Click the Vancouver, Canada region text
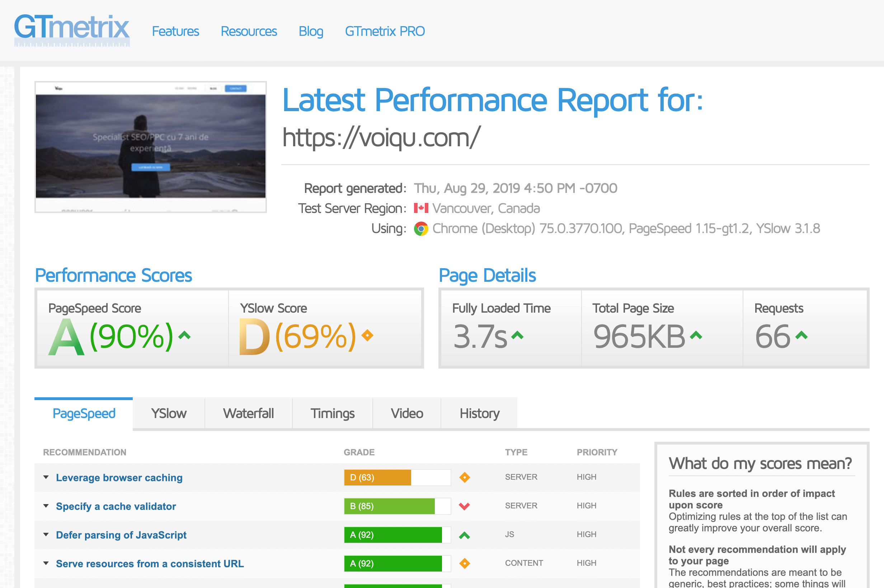The image size is (884, 588). [x=486, y=209]
